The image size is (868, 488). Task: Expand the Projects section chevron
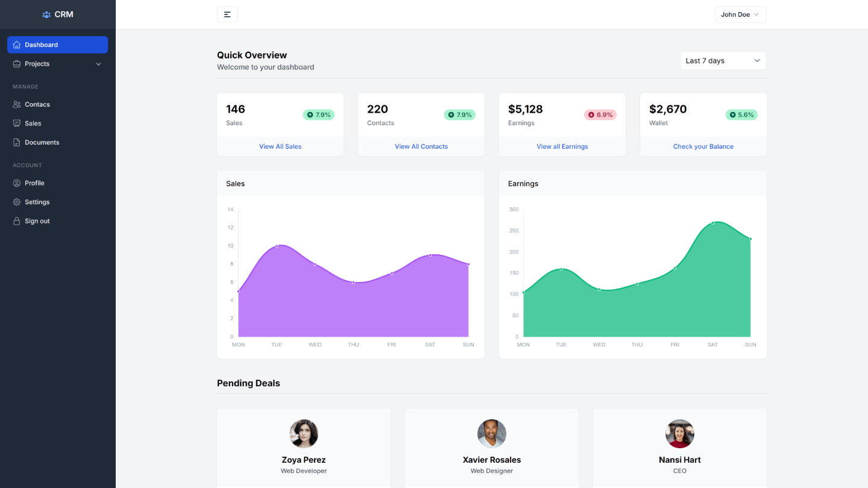click(98, 63)
